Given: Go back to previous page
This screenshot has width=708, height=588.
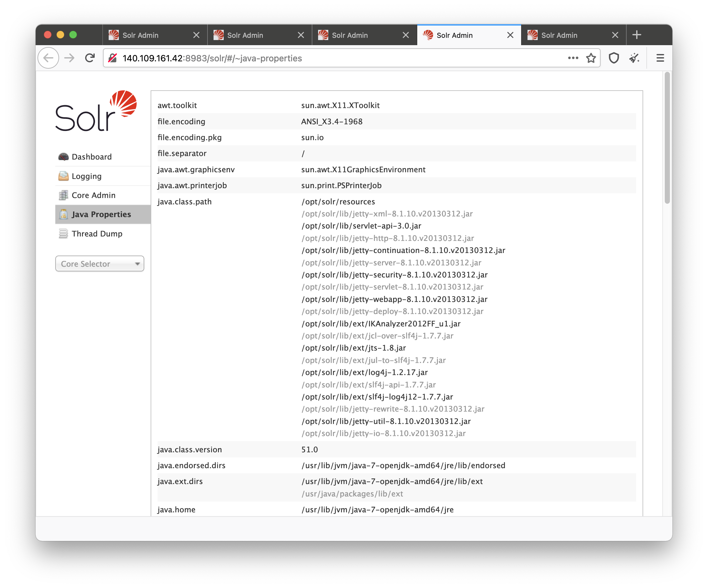Looking at the screenshot, I should click(x=48, y=58).
